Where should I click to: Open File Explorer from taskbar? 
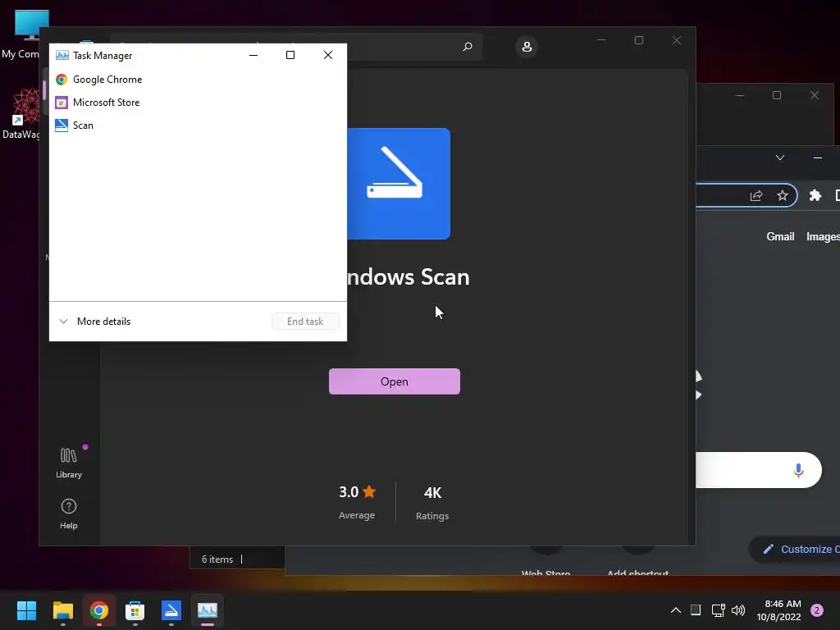click(62, 610)
